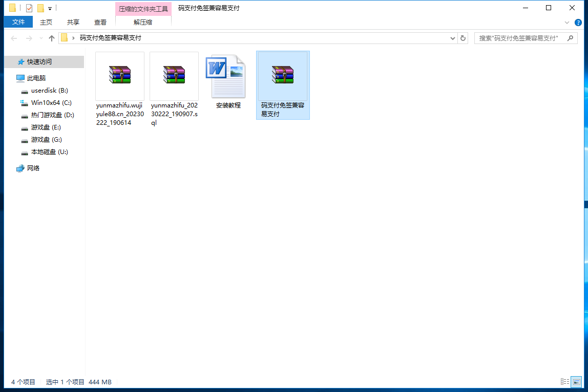This screenshot has height=392, width=588.
Task: Expand the ribbon with the chevron
Action: (567, 23)
